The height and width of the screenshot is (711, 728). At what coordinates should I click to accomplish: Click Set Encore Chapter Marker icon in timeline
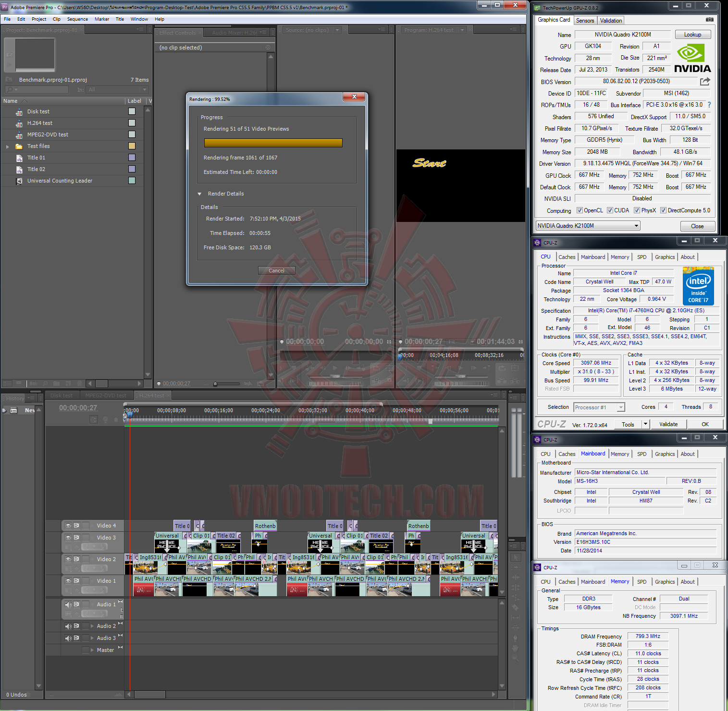(x=105, y=419)
